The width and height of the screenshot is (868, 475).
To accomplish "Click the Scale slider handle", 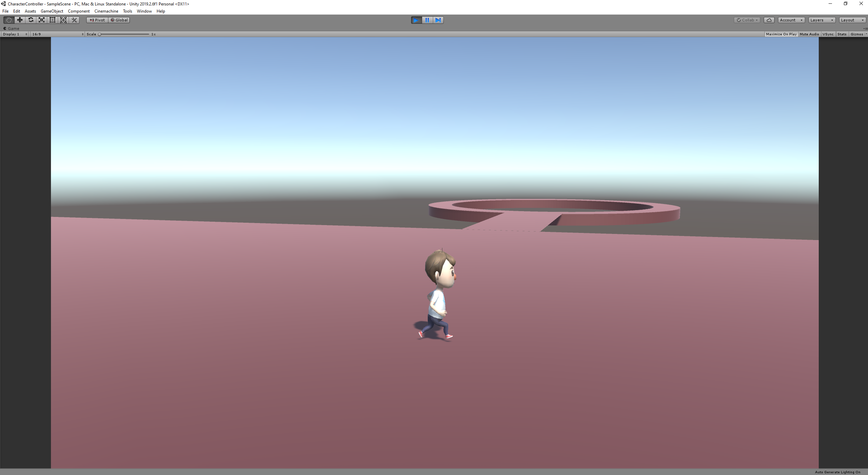I will pyautogui.click(x=100, y=34).
